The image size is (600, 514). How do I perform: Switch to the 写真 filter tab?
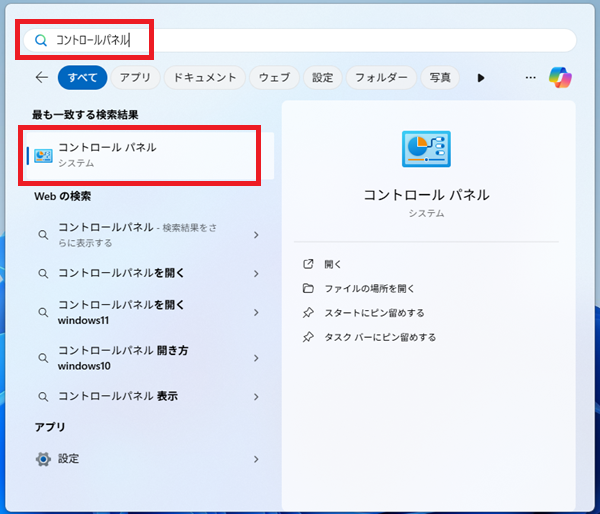click(440, 78)
